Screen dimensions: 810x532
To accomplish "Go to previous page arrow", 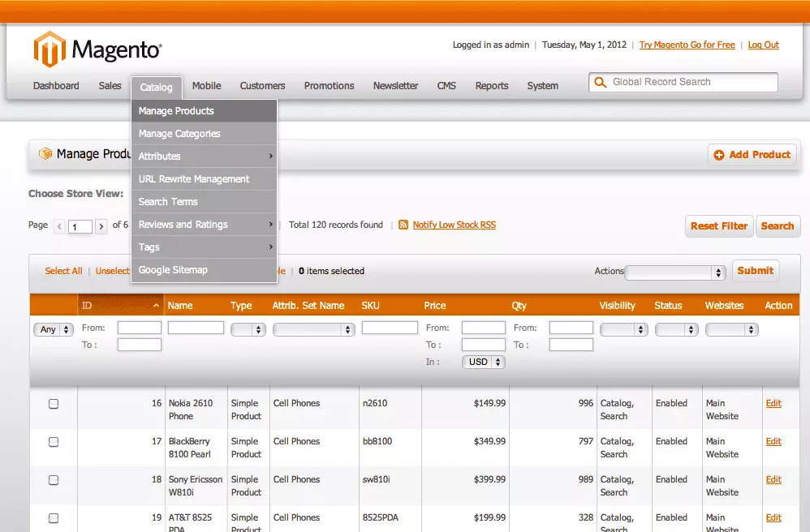I will coord(59,227).
